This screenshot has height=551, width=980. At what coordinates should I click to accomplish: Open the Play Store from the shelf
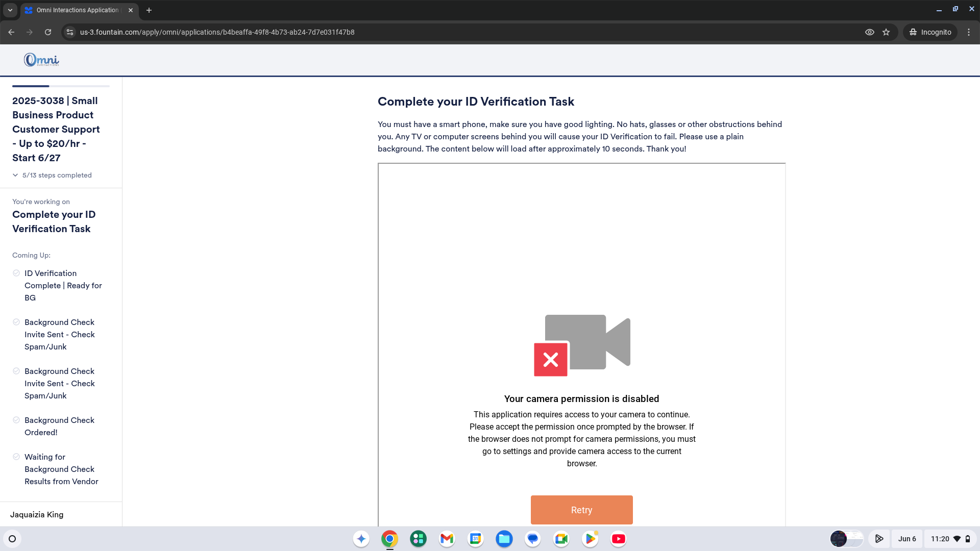tap(590, 539)
